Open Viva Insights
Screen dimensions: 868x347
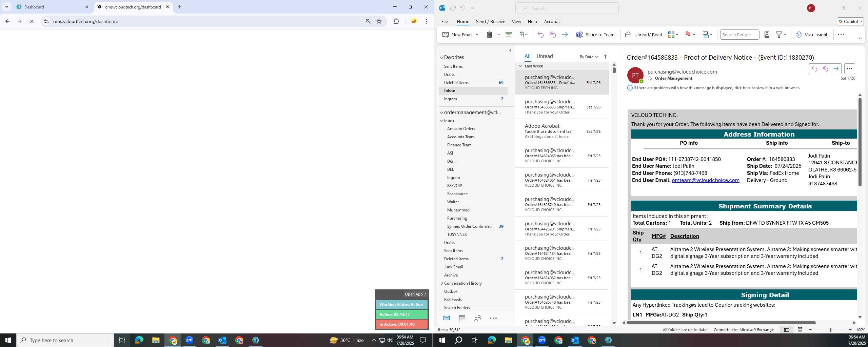coord(812,35)
